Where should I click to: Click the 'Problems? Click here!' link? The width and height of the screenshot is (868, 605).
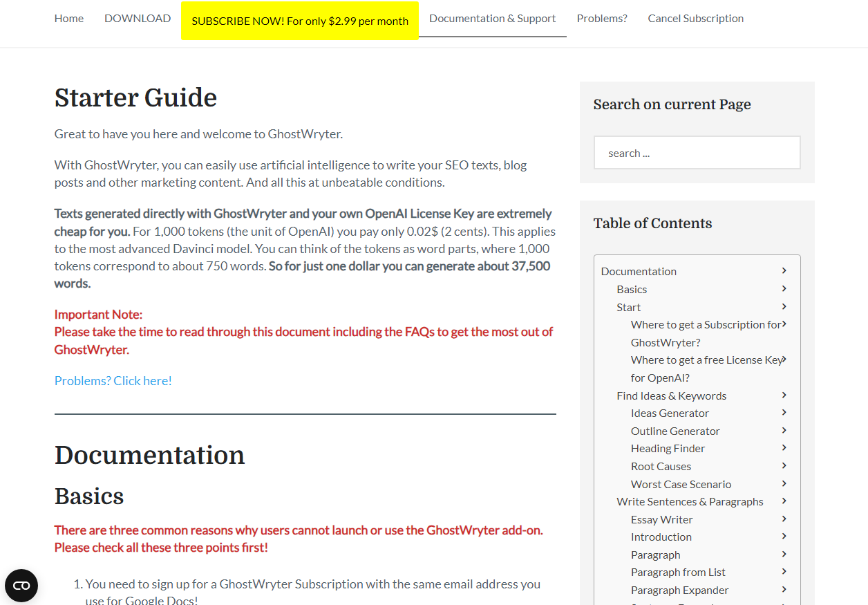click(113, 381)
